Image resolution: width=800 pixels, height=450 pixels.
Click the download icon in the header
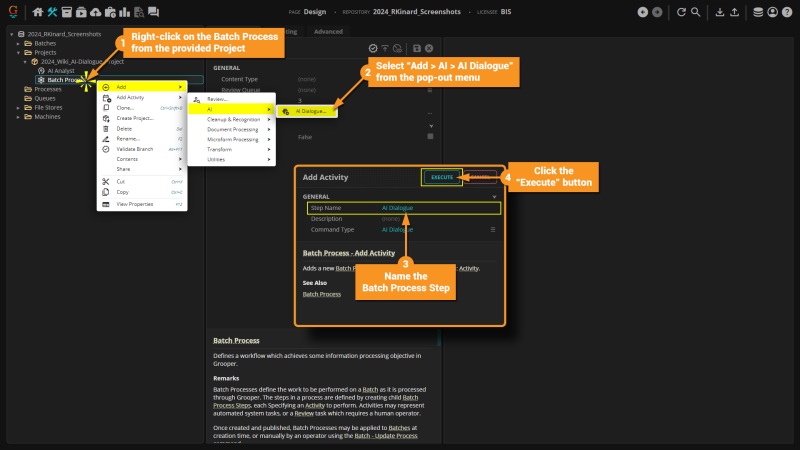[x=719, y=12]
